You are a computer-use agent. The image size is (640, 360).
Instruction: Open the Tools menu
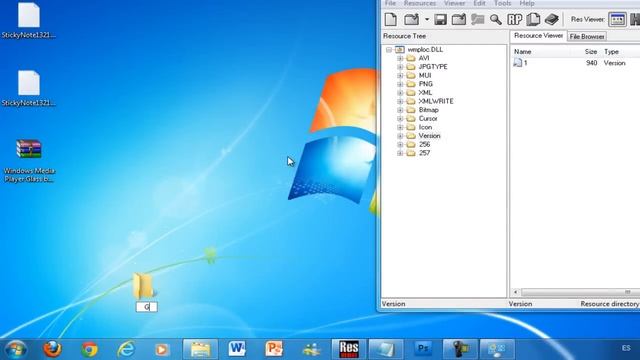pyautogui.click(x=502, y=3)
